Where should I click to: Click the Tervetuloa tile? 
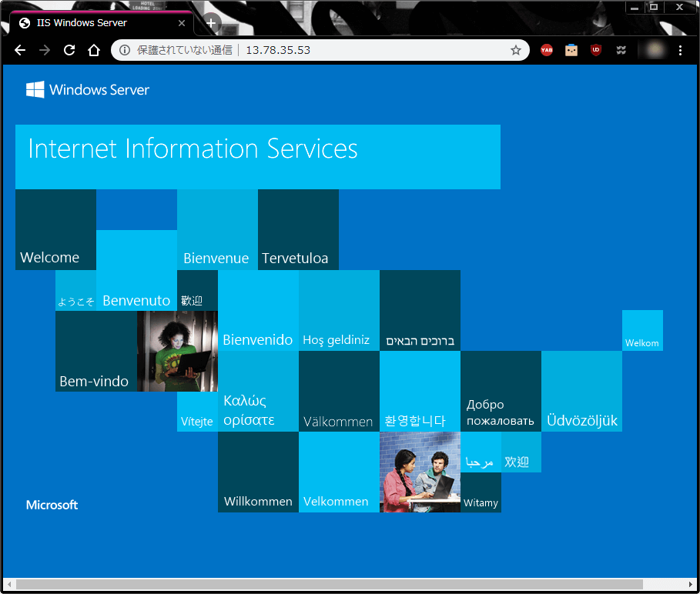pos(298,229)
